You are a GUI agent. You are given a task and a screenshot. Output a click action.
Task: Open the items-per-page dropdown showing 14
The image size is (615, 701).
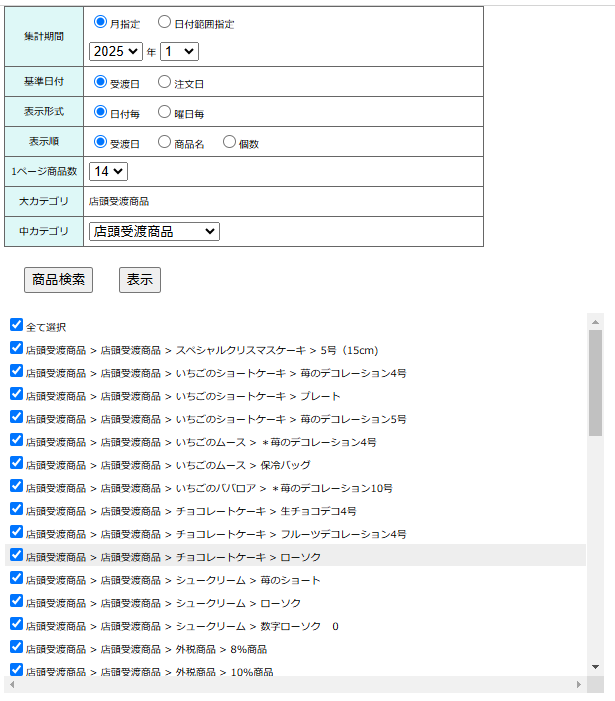pos(108,171)
